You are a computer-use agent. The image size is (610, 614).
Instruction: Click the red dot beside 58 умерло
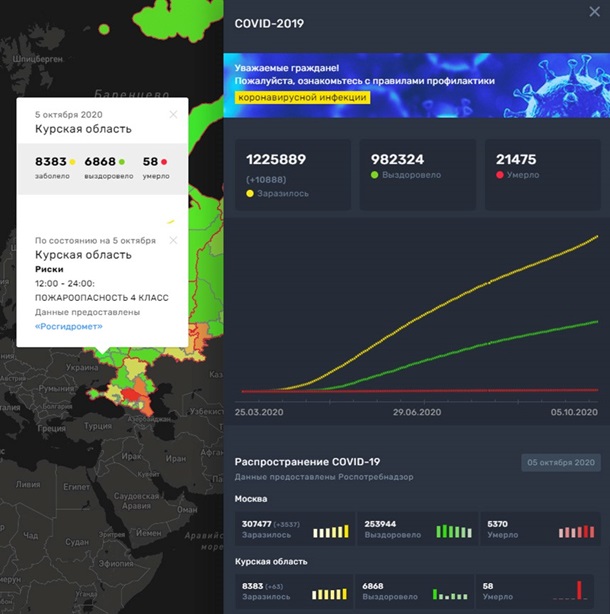[x=164, y=161]
